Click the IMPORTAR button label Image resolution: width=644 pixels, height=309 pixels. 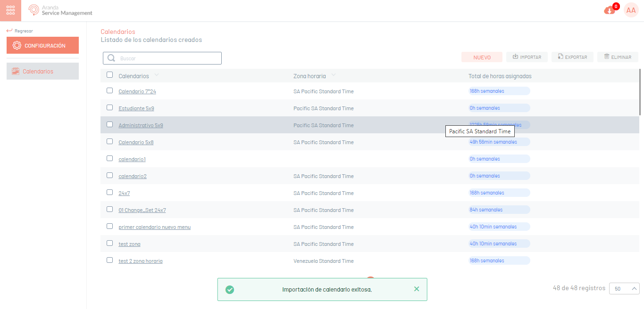coord(530,57)
